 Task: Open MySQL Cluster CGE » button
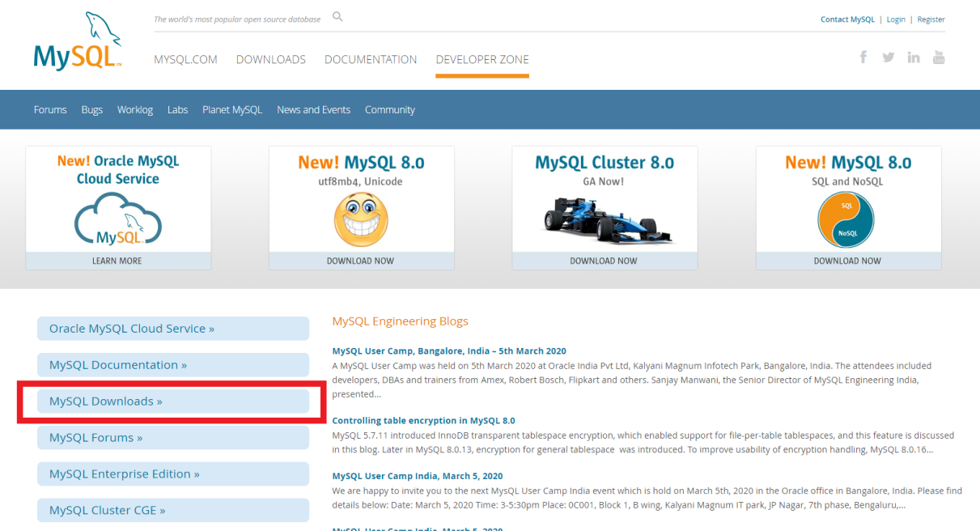pyautogui.click(x=173, y=510)
